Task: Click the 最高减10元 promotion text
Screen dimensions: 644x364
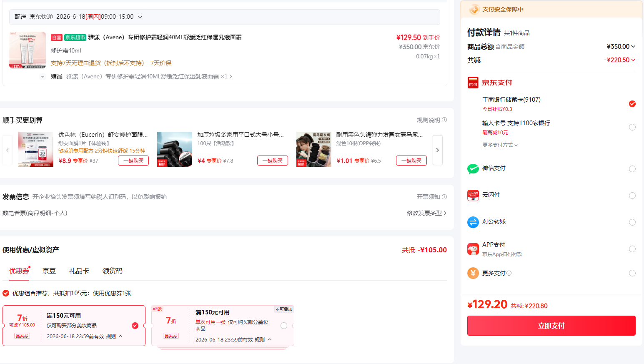Action: point(495,133)
